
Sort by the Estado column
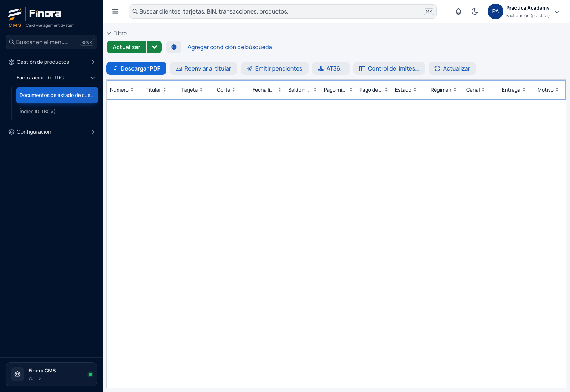(x=406, y=90)
